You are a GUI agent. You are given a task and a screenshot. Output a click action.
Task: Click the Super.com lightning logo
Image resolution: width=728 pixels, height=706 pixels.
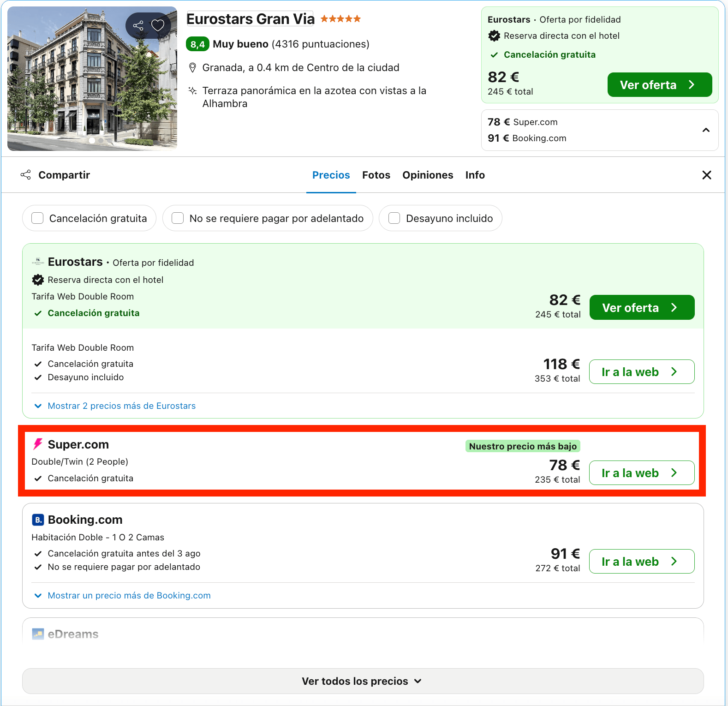click(x=38, y=444)
